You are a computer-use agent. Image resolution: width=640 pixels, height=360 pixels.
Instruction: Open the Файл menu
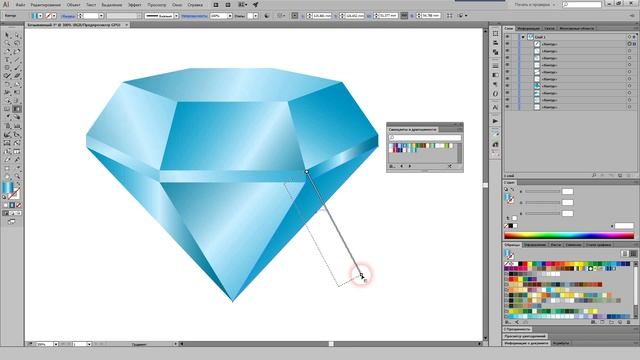pos(20,5)
